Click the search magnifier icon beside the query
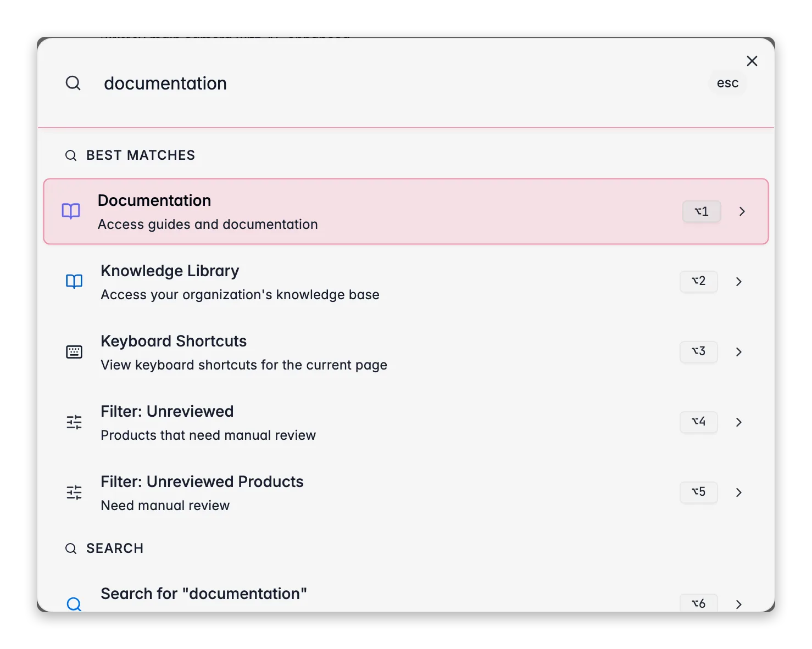The height and width of the screenshot is (649, 812). coord(73,83)
